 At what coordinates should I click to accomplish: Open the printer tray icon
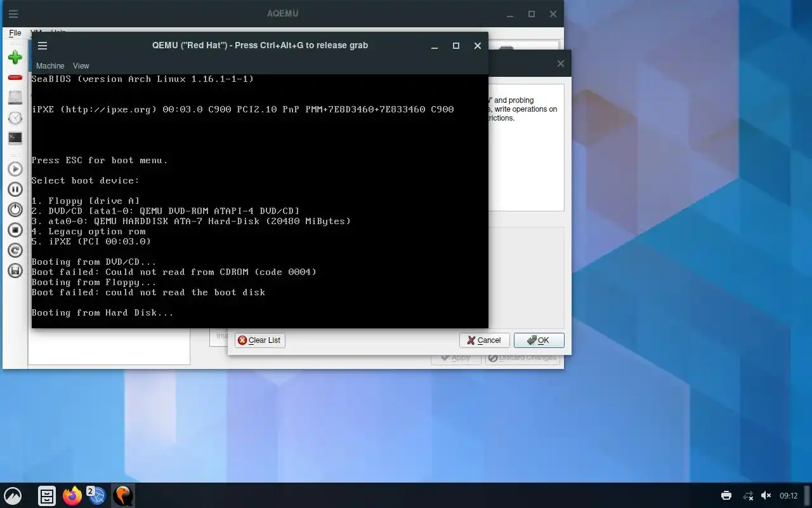(726, 496)
